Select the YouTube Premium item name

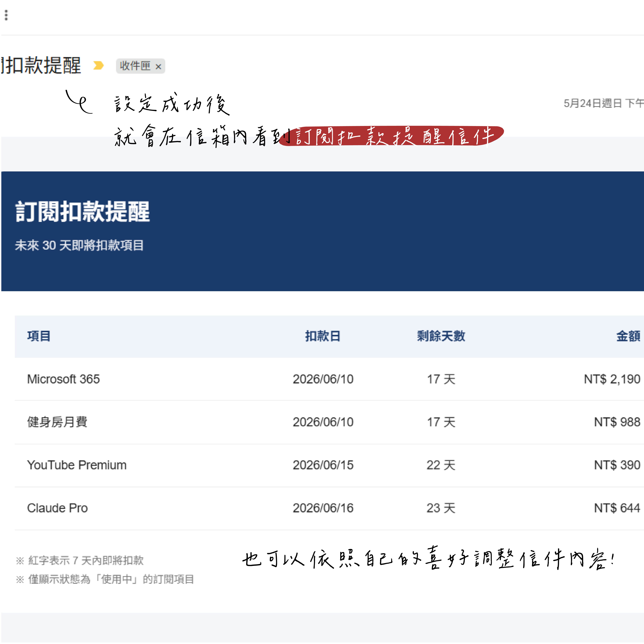coord(77,465)
